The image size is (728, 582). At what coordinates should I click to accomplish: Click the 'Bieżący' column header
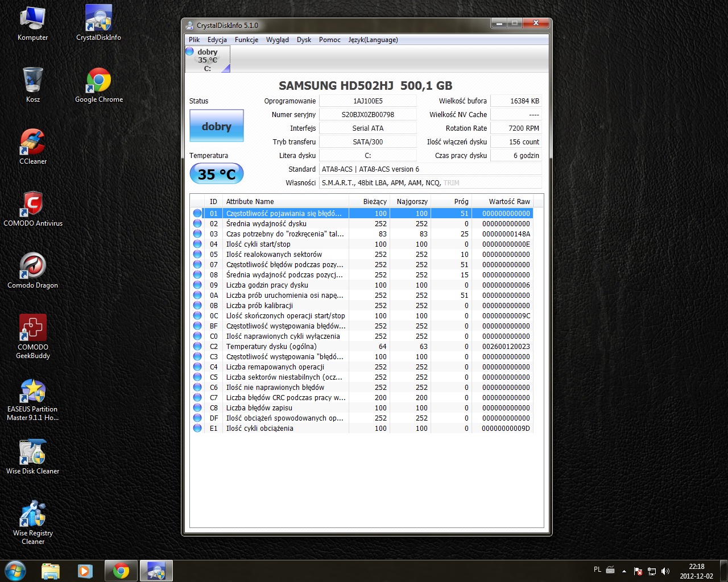pyautogui.click(x=369, y=201)
